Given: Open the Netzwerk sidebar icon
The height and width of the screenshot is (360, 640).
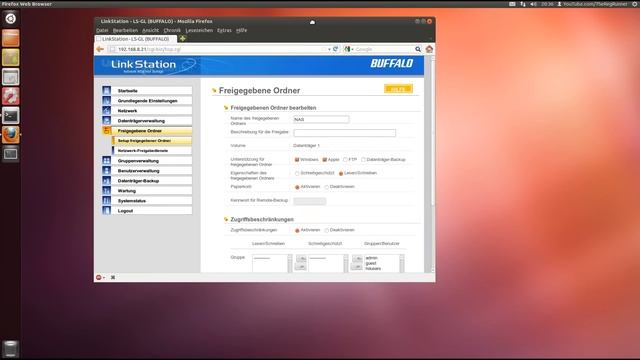Looking at the screenshot, I should (107, 111).
